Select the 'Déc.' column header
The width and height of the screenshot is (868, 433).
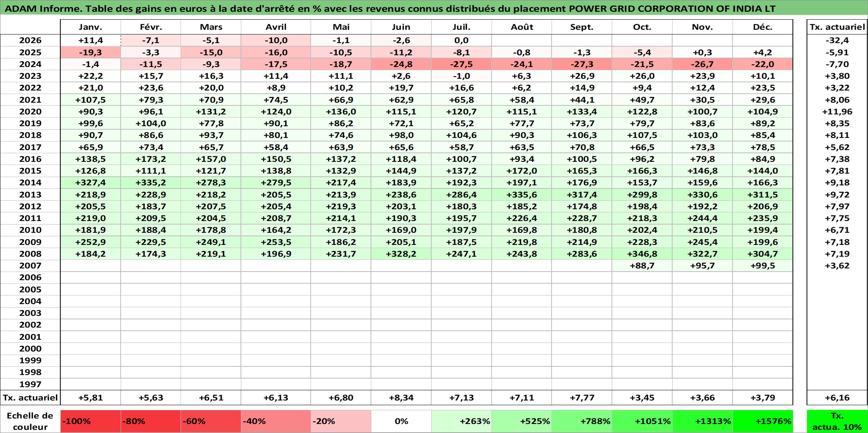coord(763,27)
